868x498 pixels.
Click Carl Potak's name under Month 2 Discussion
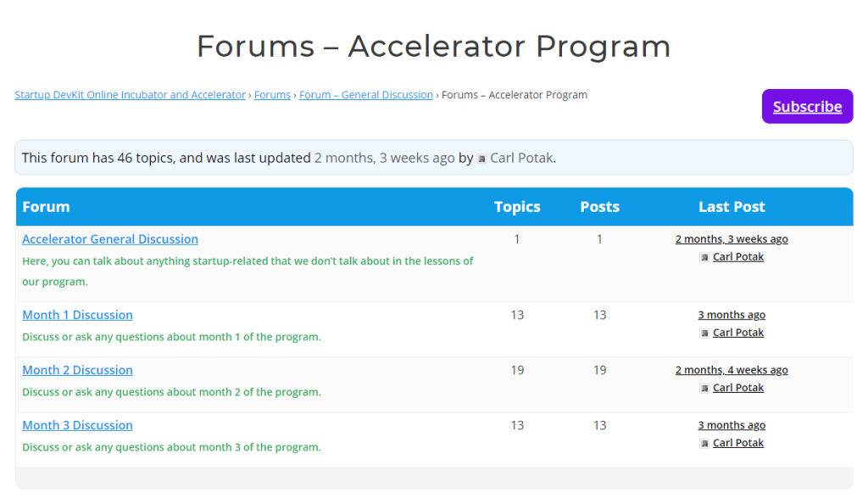point(737,387)
